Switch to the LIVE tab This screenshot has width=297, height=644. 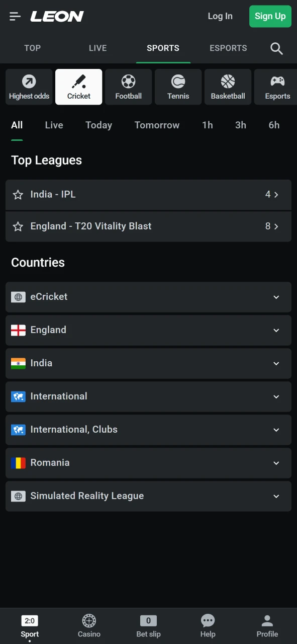tap(97, 48)
